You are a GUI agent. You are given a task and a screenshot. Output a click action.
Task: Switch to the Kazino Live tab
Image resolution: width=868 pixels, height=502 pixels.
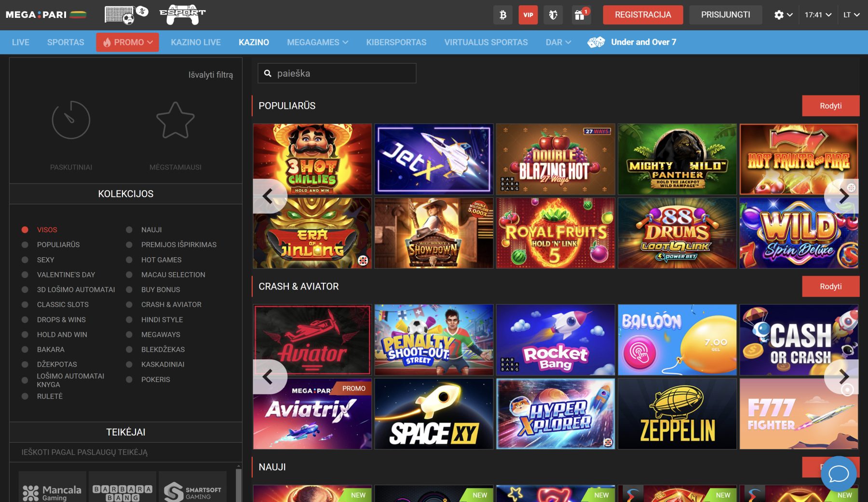(x=195, y=42)
